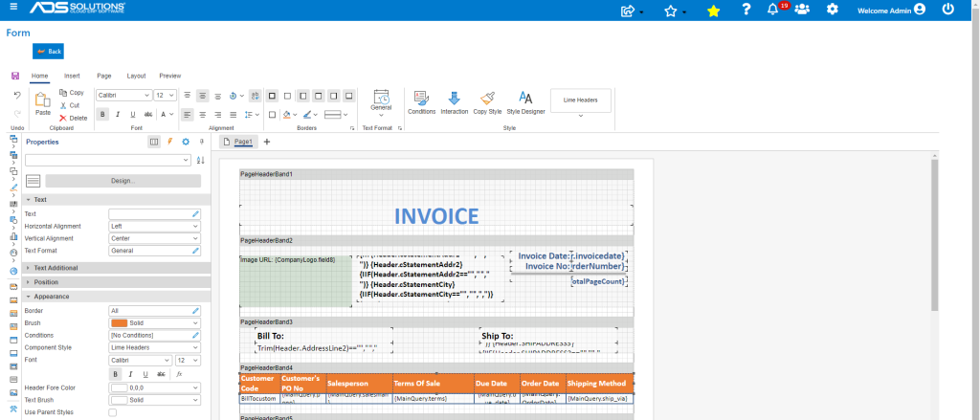Pin the Properties panel
Viewport: 980px width, 420px height.
tap(201, 142)
